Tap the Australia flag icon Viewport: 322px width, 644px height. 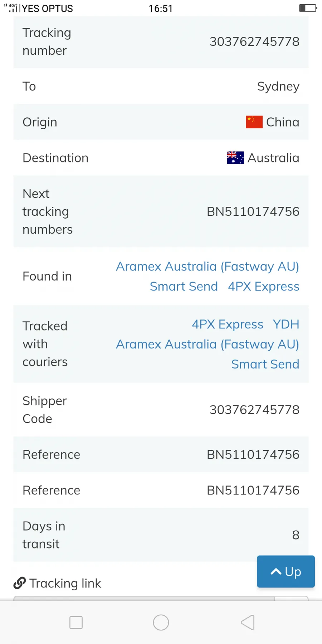click(235, 158)
